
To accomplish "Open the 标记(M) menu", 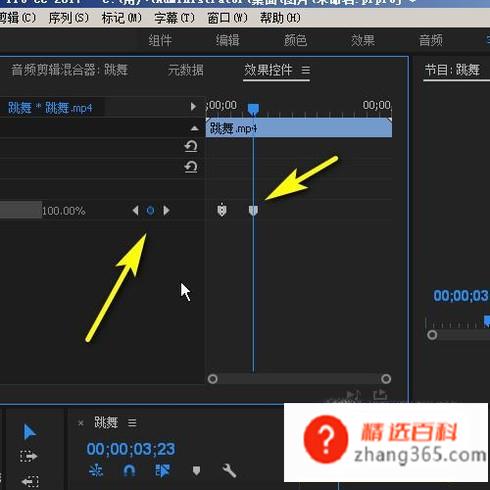I will pyautogui.click(x=122, y=18).
